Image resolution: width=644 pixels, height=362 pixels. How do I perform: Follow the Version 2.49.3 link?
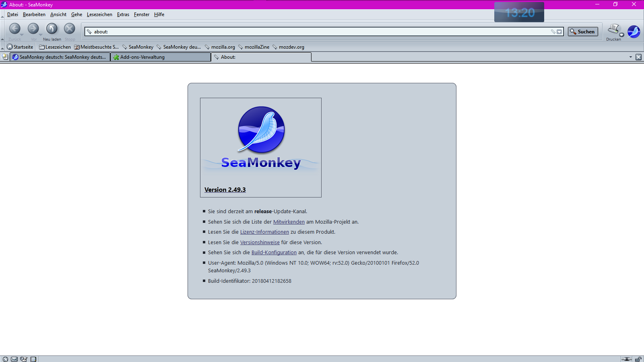point(225,190)
